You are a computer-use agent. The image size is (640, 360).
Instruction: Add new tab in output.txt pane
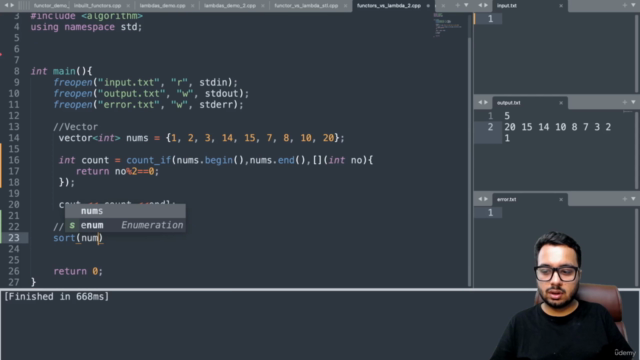click(624, 102)
